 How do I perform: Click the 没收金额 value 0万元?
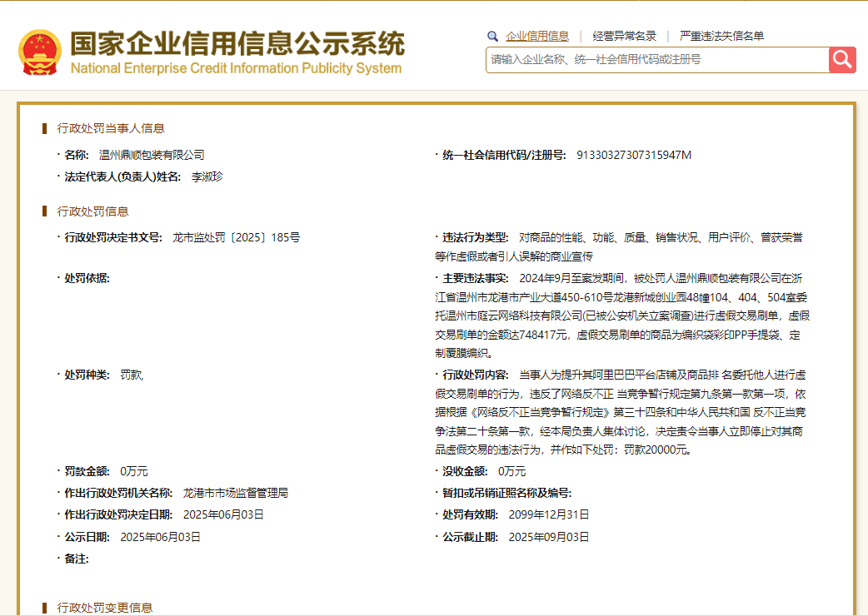(x=512, y=472)
